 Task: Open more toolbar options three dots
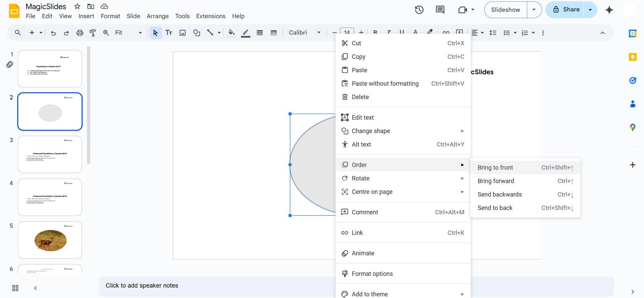pos(543,33)
